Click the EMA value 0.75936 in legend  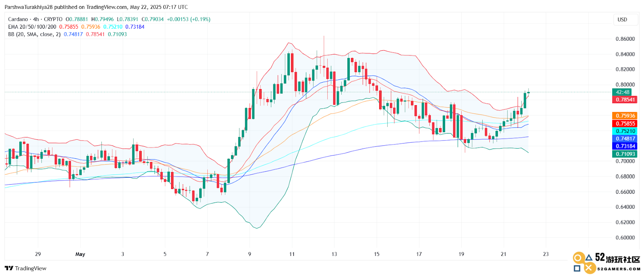91,27
